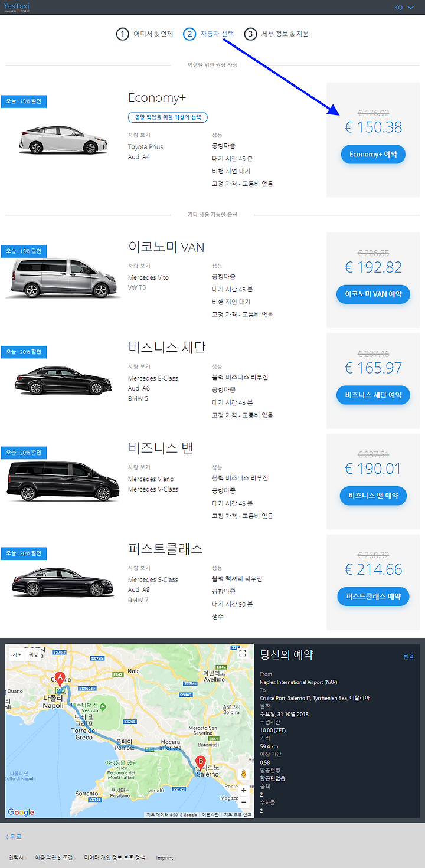
Task: Select the Street View pegman icon
Action: (244, 774)
